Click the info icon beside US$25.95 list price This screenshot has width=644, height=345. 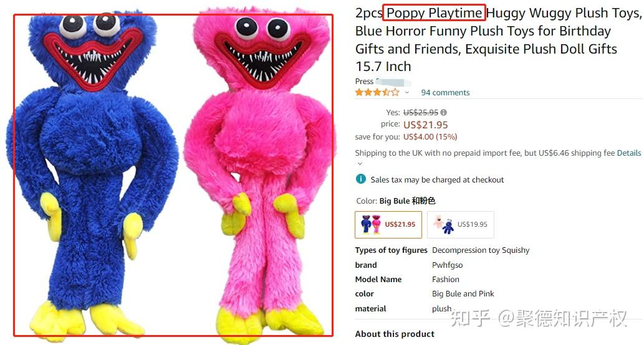pyautogui.click(x=444, y=112)
